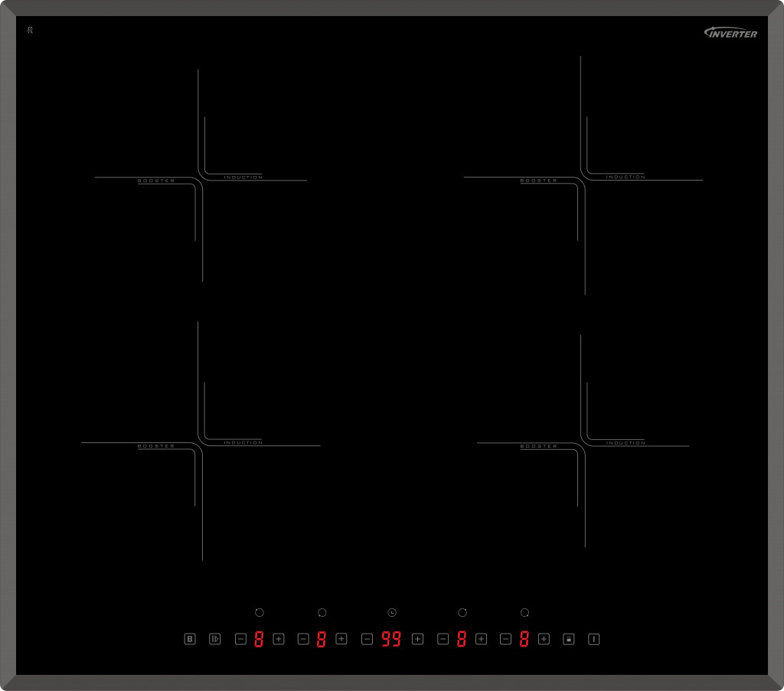Click the Inverter logo in the corner
This screenshot has height=691, width=784.
click(730, 33)
